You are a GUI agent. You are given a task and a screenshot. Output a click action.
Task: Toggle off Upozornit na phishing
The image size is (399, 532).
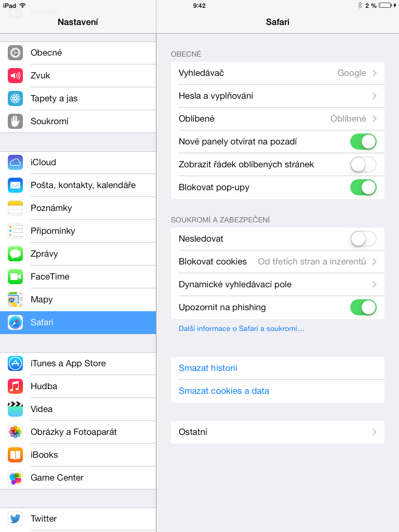[363, 308]
